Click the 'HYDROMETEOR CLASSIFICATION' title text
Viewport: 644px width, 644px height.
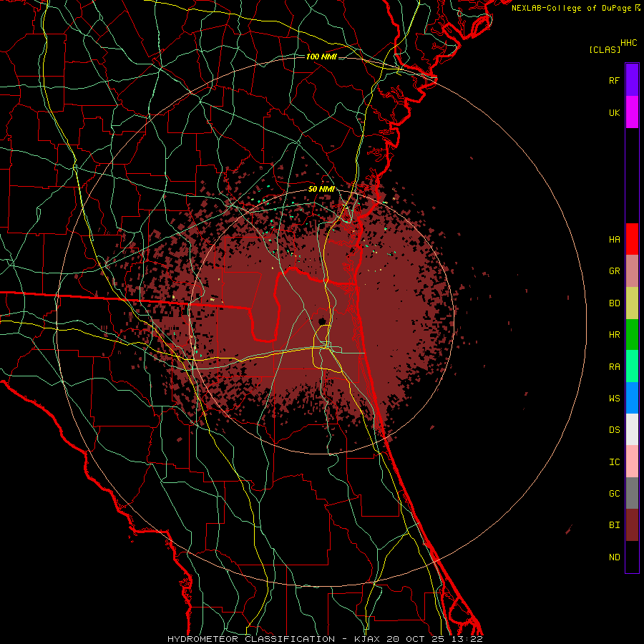(251, 639)
